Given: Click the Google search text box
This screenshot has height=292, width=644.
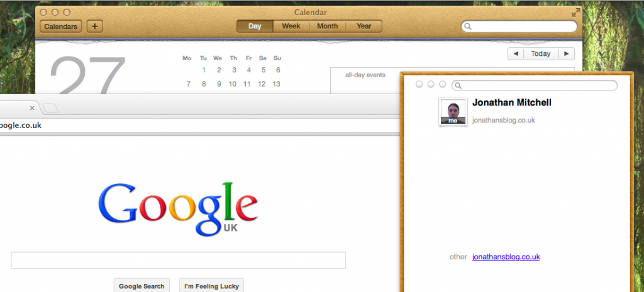Looking at the screenshot, I should pyautogui.click(x=178, y=261).
